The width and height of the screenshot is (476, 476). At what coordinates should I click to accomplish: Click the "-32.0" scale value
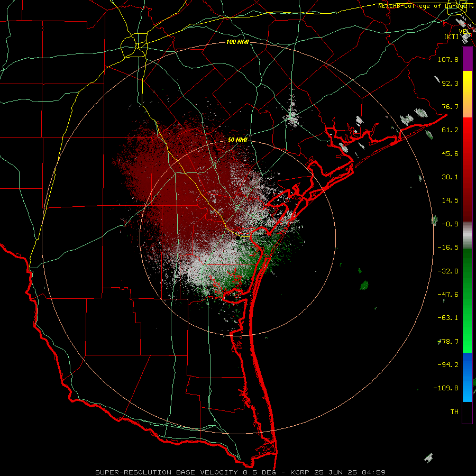click(x=448, y=271)
